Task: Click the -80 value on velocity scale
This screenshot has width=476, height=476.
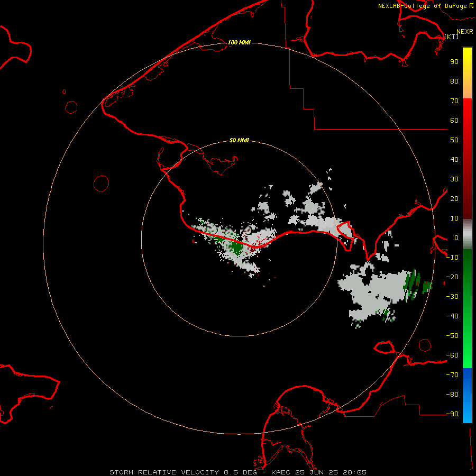Action: pos(452,395)
